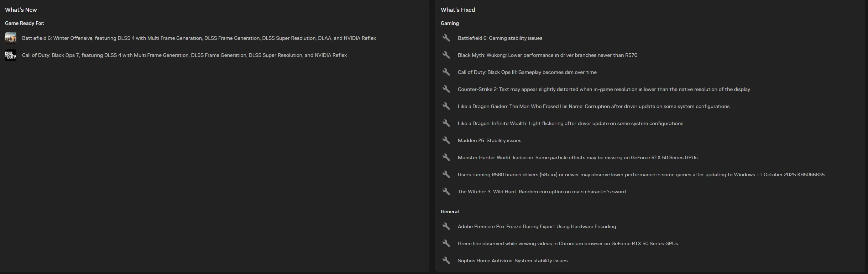The image size is (868, 274).
Task: Click the Windows 11 KB5066835 performance fix text
Action: 641,174
